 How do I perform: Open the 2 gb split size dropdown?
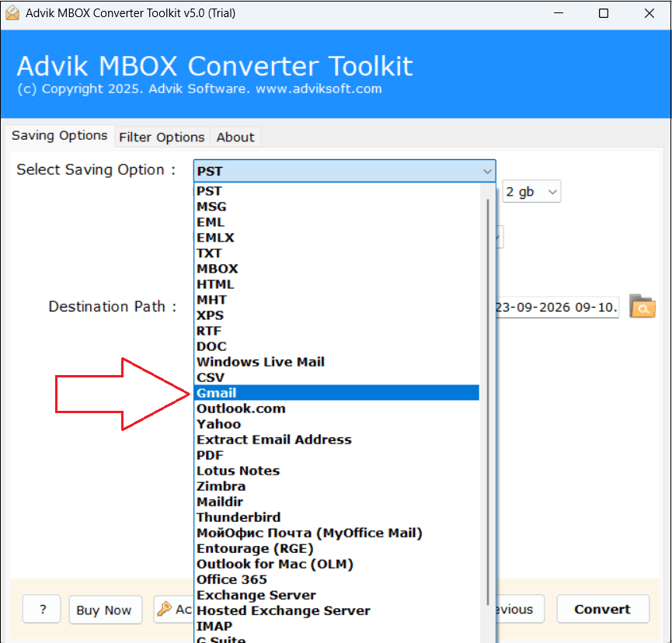click(x=531, y=192)
